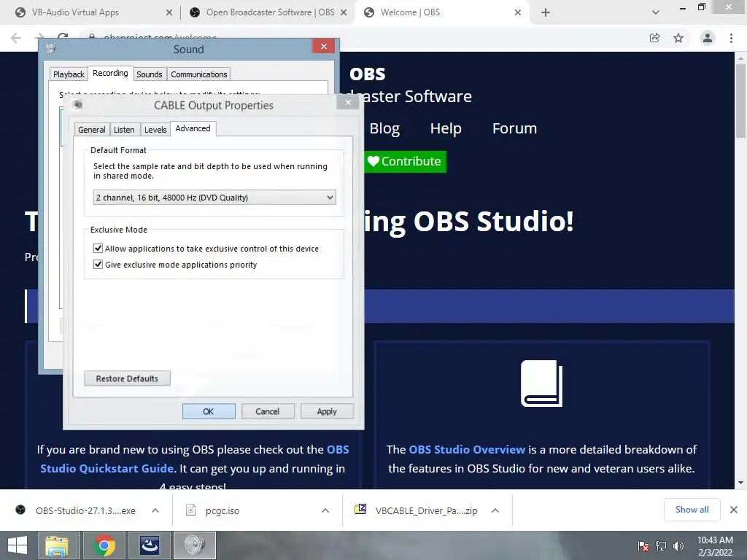Bookmark this page with the star icon

click(678, 38)
